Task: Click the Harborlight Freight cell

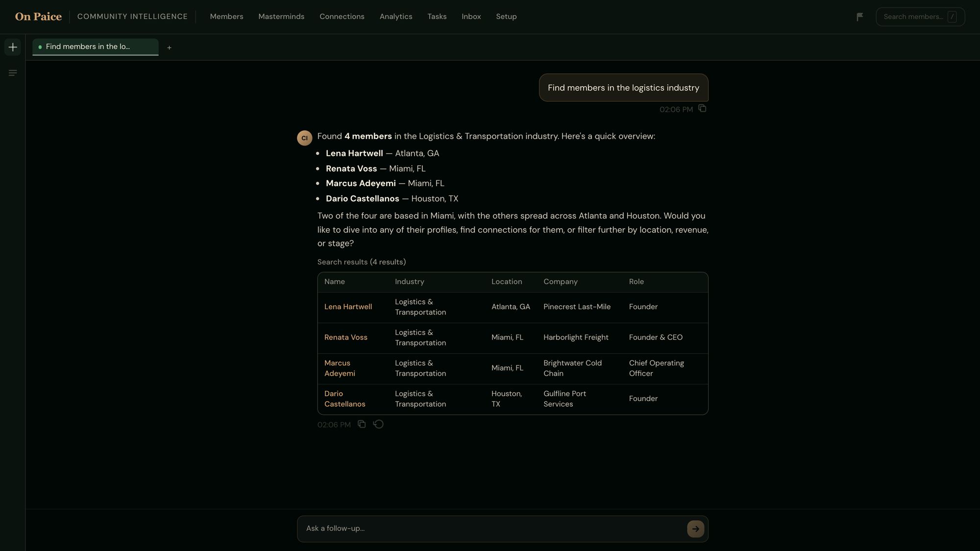Action: tap(576, 337)
